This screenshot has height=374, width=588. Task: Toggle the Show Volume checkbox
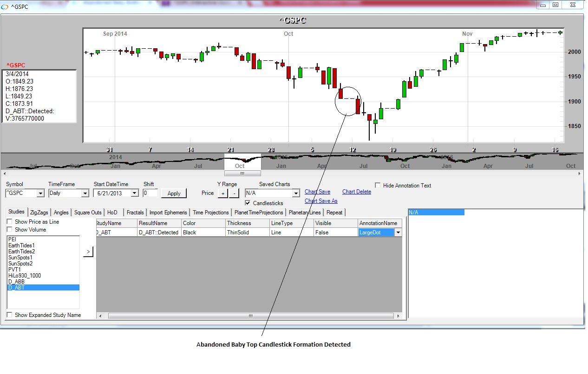(x=9, y=230)
